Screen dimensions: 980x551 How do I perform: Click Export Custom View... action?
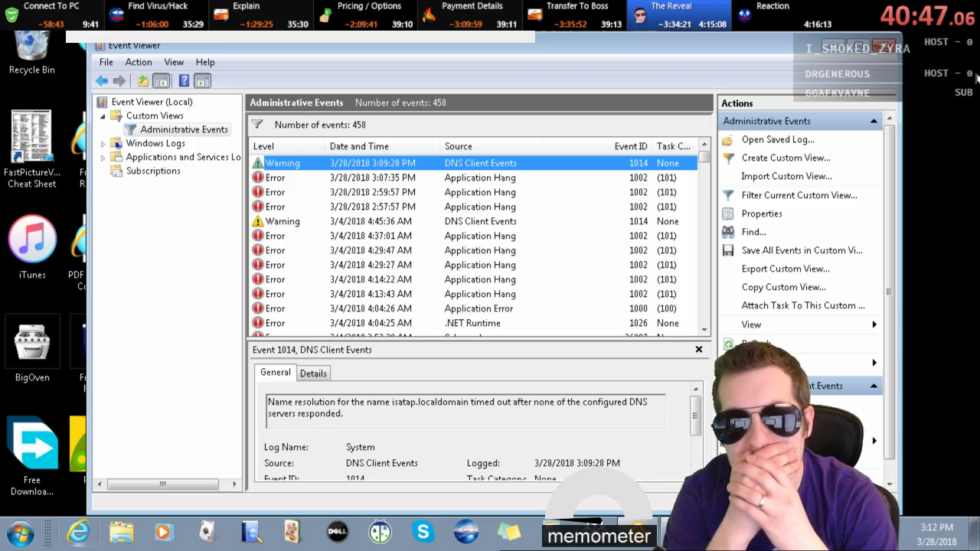pos(786,269)
